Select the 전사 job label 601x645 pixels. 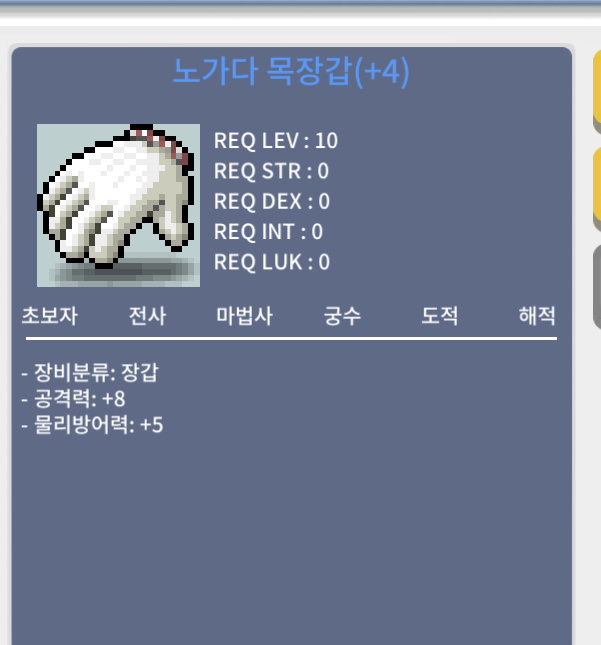pyautogui.click(x=147, y=316)
